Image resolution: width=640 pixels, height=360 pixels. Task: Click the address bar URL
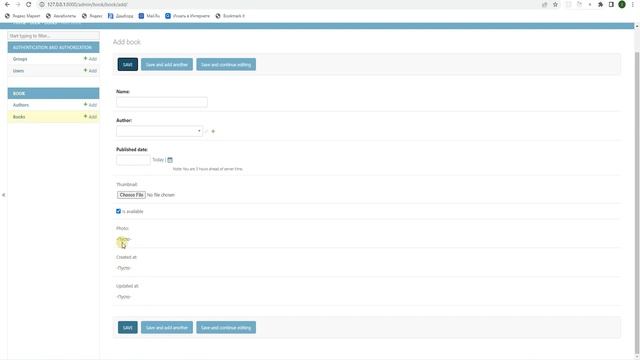87,4
